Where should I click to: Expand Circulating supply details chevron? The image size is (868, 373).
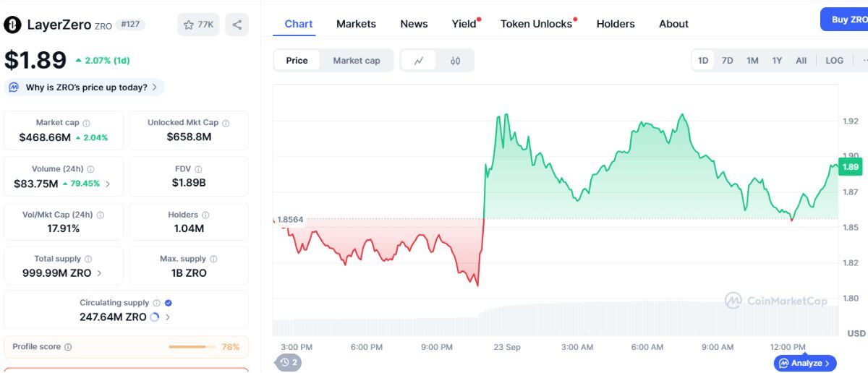(168, 317)
